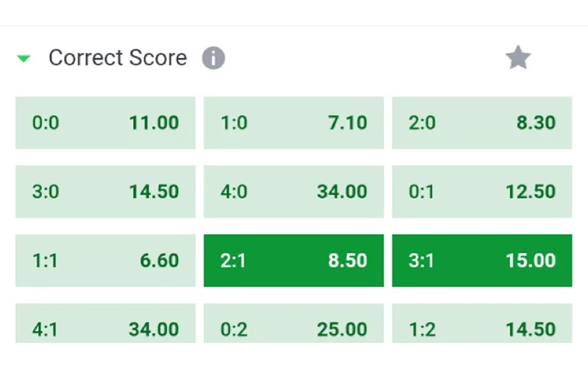Tap the 7.10 odds value

coord(348,123)
